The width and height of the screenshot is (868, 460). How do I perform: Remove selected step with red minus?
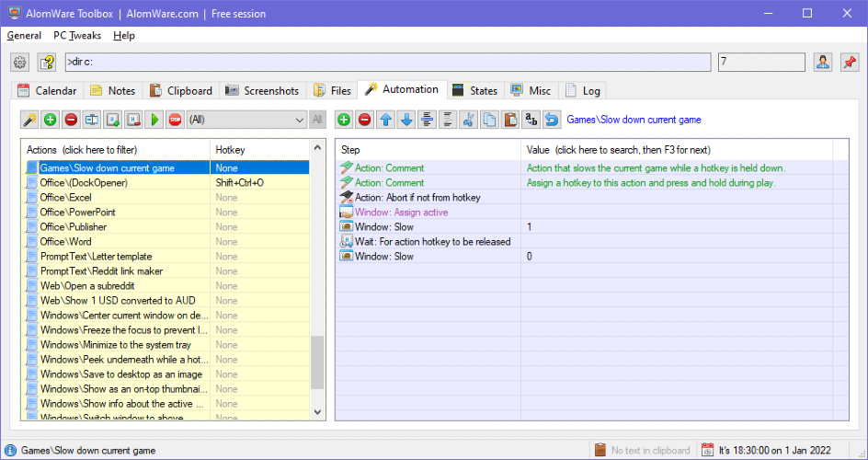click(364, 119)
